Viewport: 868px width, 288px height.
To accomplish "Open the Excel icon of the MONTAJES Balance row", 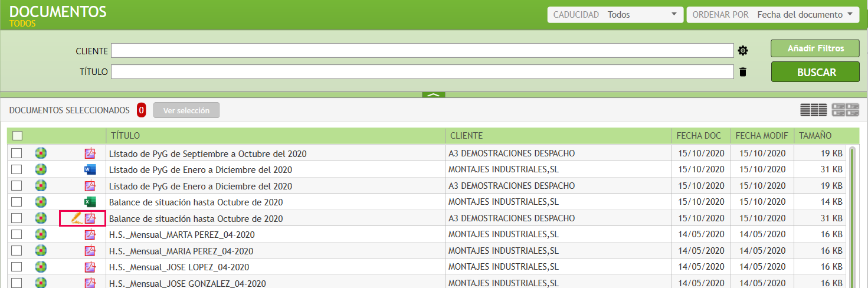I will click(x=90, y=202).
